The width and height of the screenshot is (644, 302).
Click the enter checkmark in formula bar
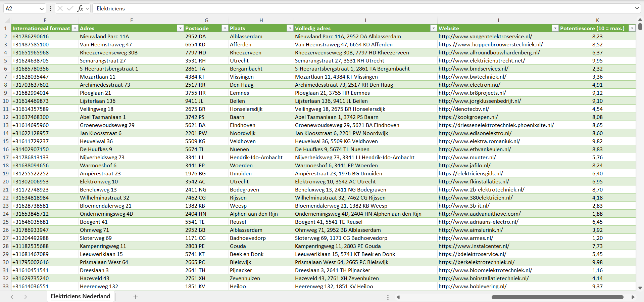(70, 8)
